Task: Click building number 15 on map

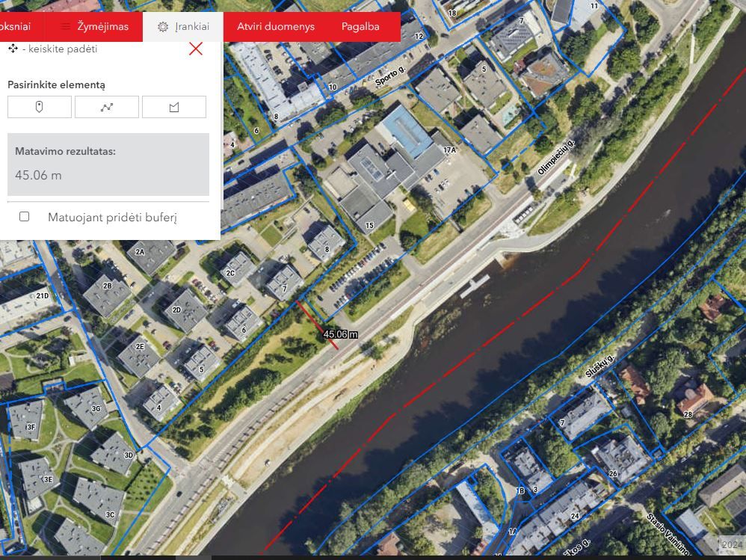Action: coord(369,225)
